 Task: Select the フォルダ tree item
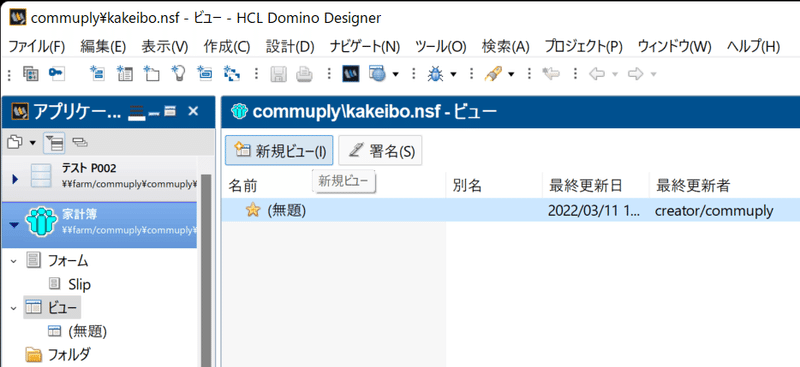69,354
